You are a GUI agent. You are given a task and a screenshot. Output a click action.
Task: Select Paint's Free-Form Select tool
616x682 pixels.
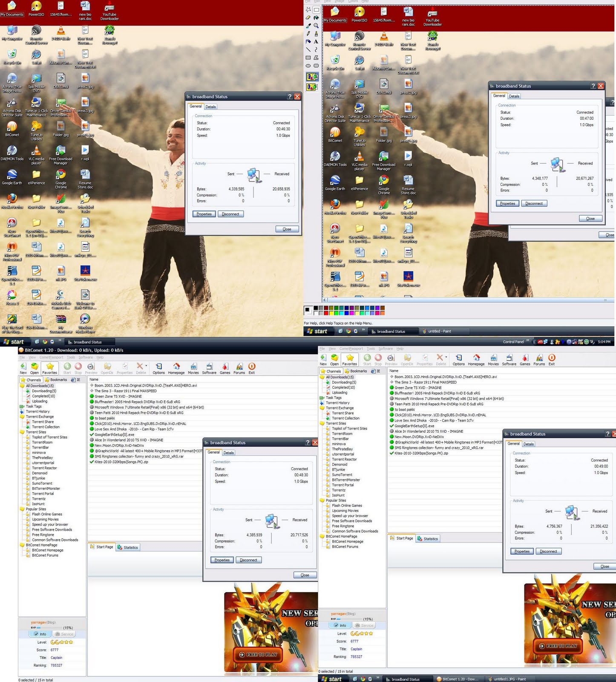tap(308, 9)
